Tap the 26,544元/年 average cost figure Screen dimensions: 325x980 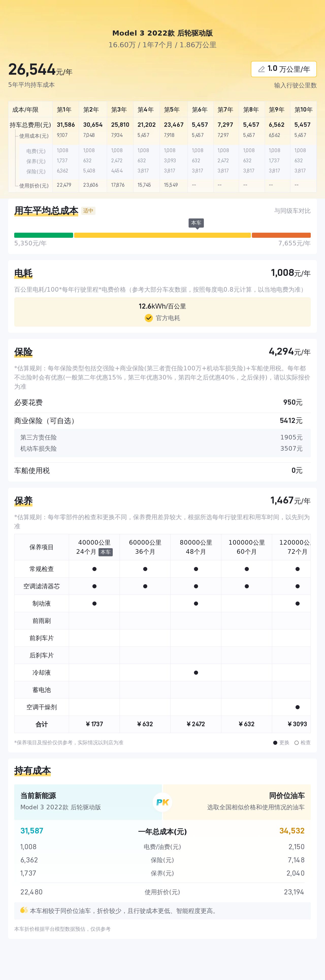pyautogui.click(x=40, y=70)
